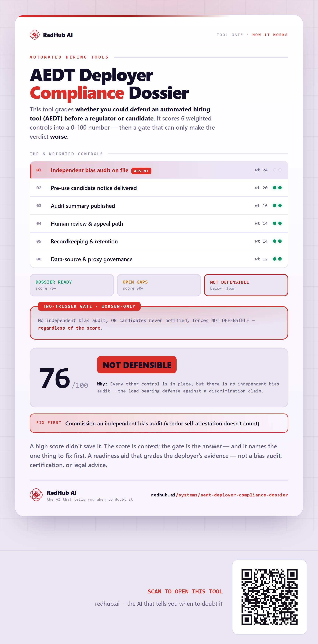Click status dots on the data-source & proxy governance row

tap(277, 259)
